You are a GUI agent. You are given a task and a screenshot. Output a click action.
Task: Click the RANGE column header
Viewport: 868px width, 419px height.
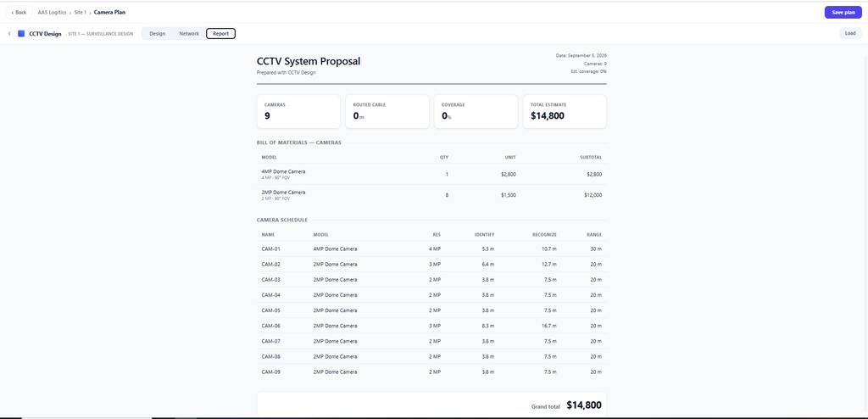coord(594,234)
